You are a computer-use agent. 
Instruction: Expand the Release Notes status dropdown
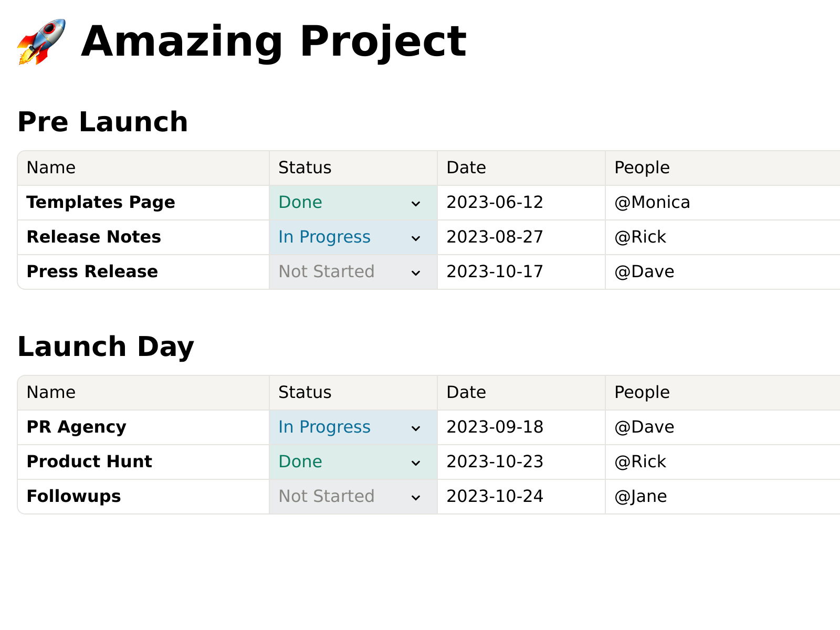coord(353,237)
